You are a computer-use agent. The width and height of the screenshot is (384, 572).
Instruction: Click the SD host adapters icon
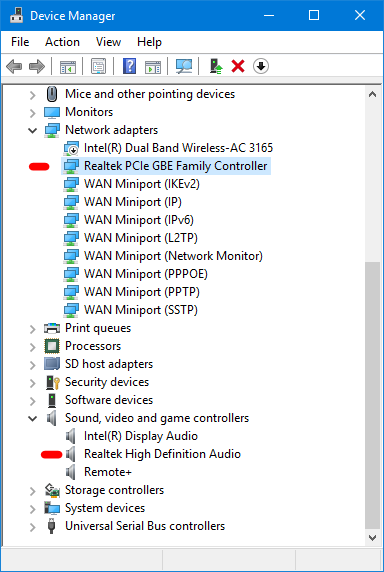click(52, 364)
